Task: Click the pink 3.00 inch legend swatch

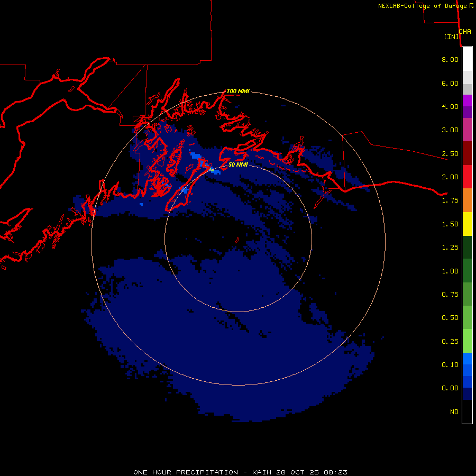Action: point(467,130)
